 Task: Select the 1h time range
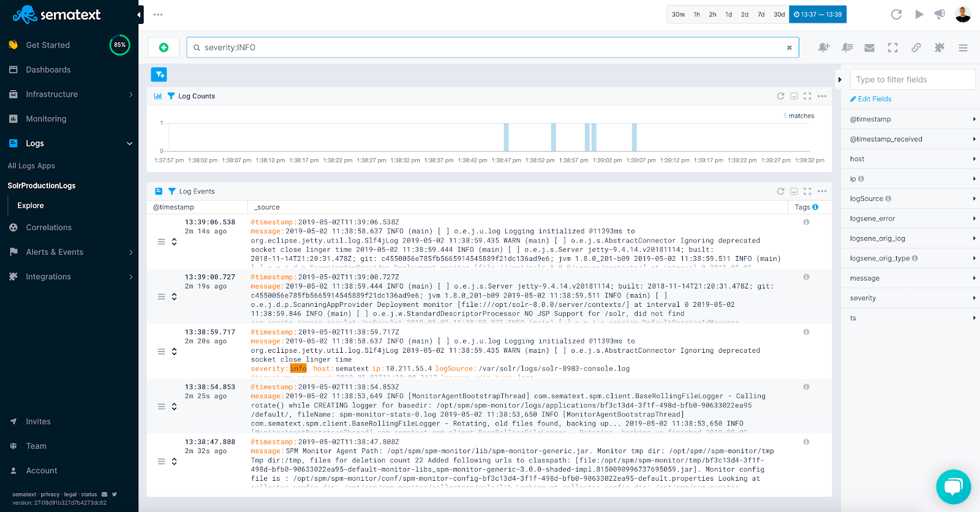pyautogui.click(x=696, y=15)
